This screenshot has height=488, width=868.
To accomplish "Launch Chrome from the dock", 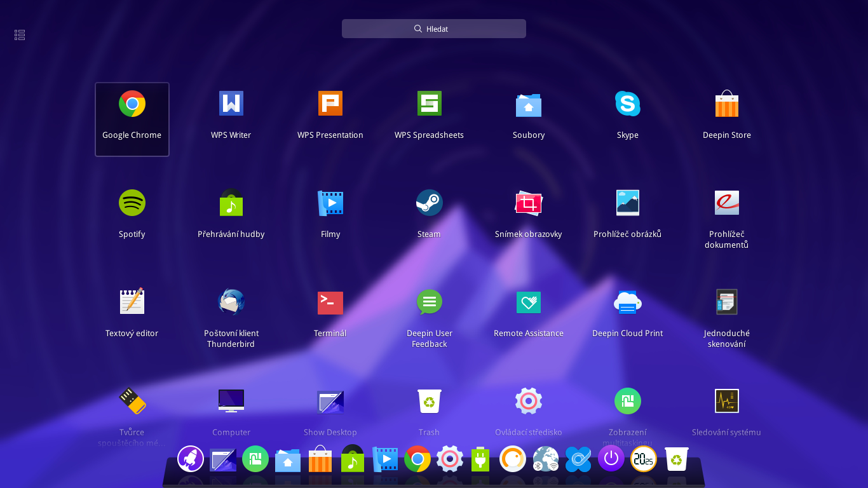I will [x=417, y=459].
